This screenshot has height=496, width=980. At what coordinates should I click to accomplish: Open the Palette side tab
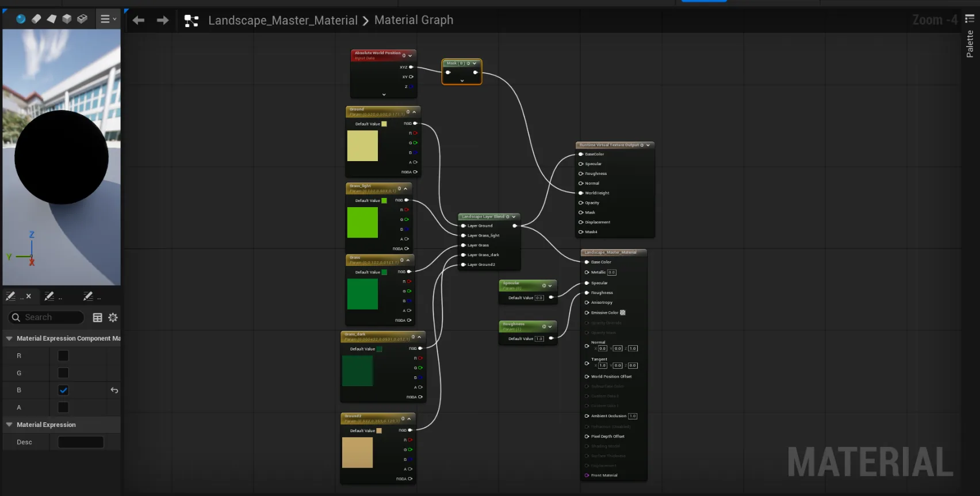pyautogui.click(x=970, y=44)
